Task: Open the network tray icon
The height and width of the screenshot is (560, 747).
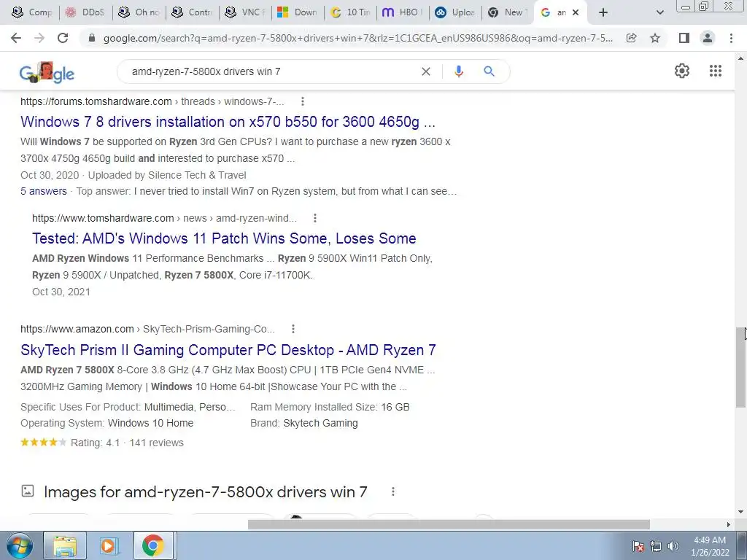Action: (656, 546)
